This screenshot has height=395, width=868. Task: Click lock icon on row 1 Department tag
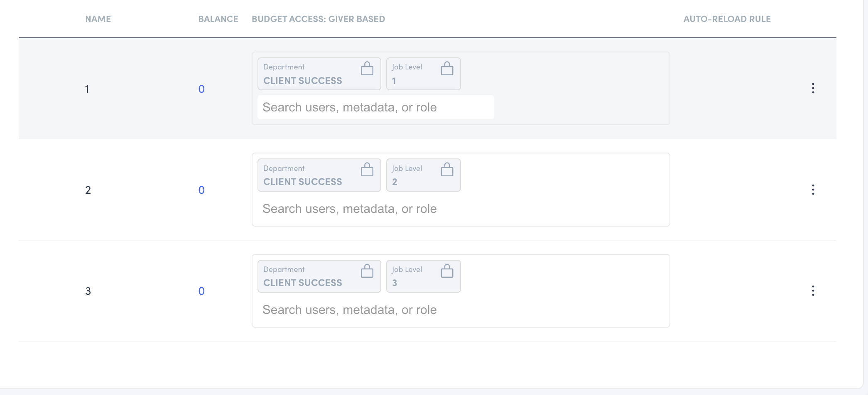click(x=367, y=69)
